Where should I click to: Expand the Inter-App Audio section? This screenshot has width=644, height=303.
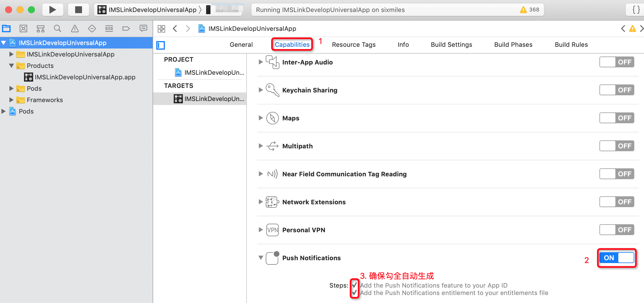[261, 62]
